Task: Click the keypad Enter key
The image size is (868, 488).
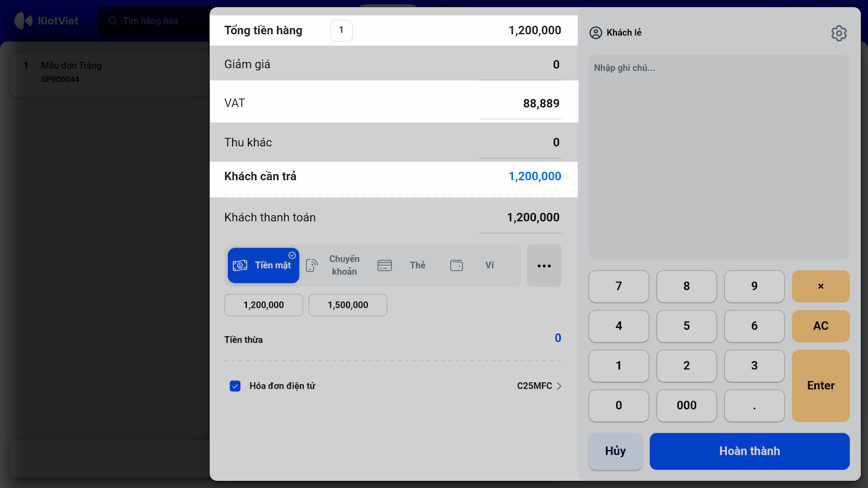Action: coord(821,386)
